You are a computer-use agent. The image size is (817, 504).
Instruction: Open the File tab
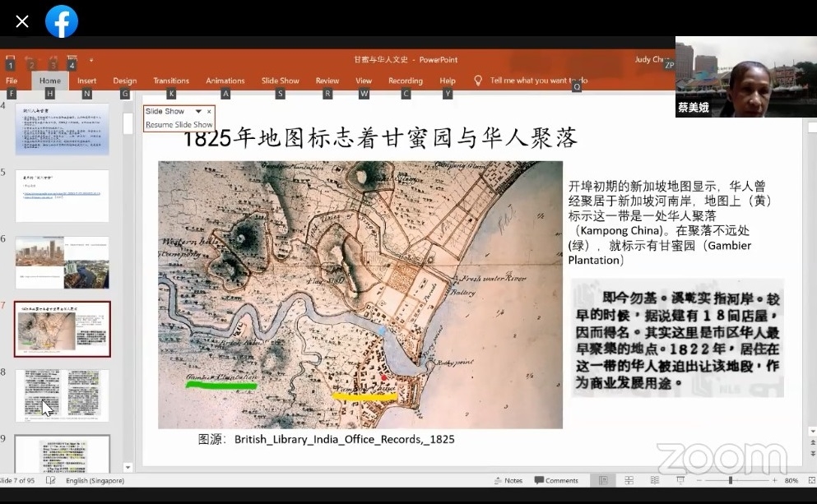coord(12,81)
